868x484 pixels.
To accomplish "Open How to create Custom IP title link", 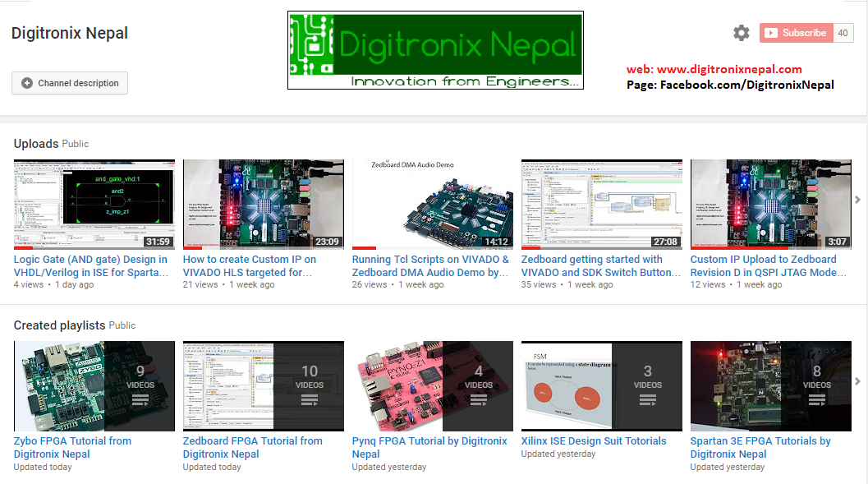I will 250,265.
